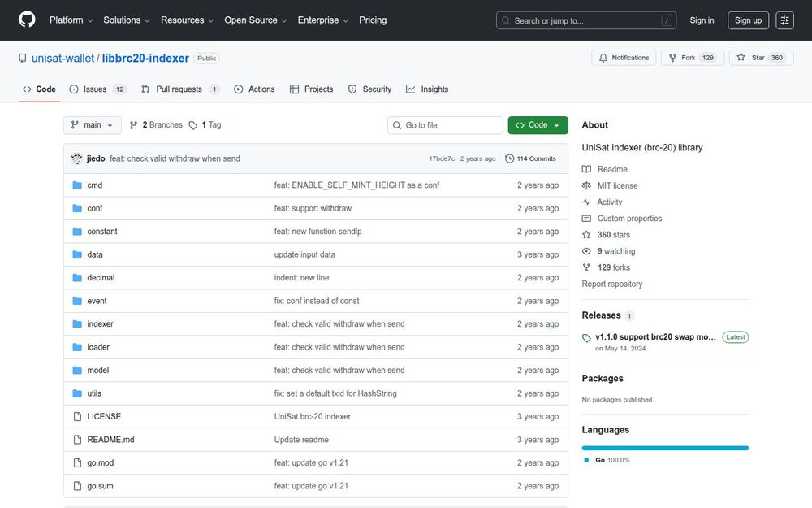Image resolution: width=812 pixels, height=508 pixels.
Task: Open the Security tab
Action: (x=369, y=89)
